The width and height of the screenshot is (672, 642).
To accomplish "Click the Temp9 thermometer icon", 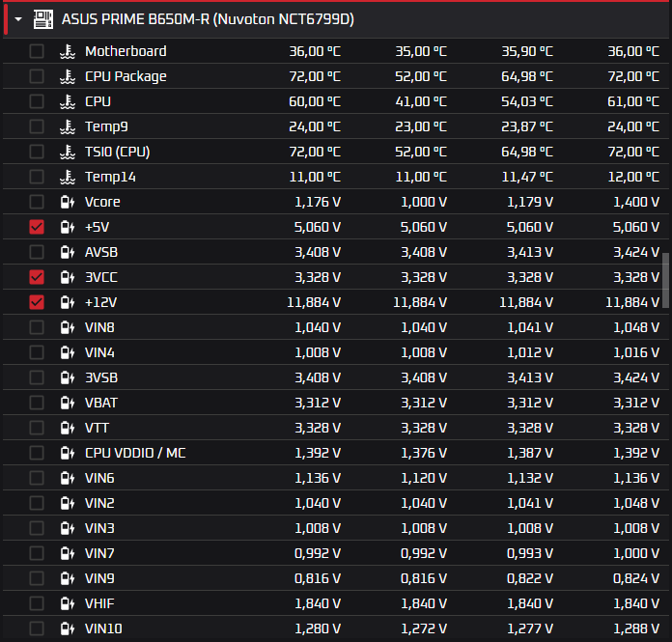I will [68, 126].
